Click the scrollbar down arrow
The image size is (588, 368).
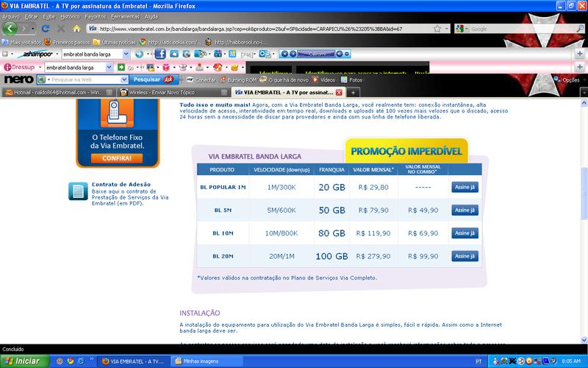point(584,340)
